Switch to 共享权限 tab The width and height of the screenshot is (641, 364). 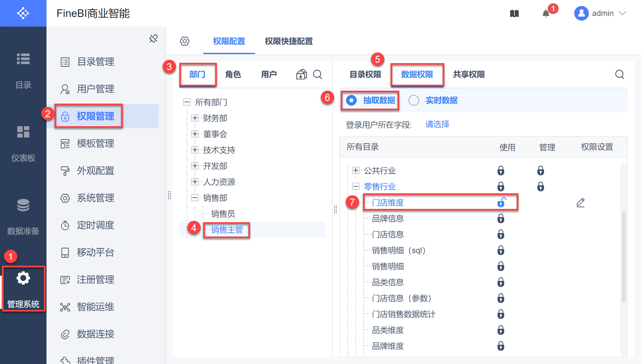point(469,74)
